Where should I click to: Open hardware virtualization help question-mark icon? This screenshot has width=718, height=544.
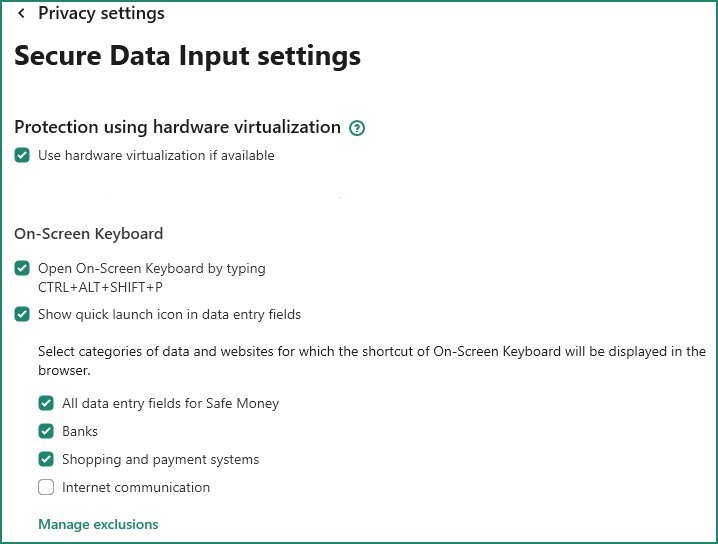click(x=358, y=128)
